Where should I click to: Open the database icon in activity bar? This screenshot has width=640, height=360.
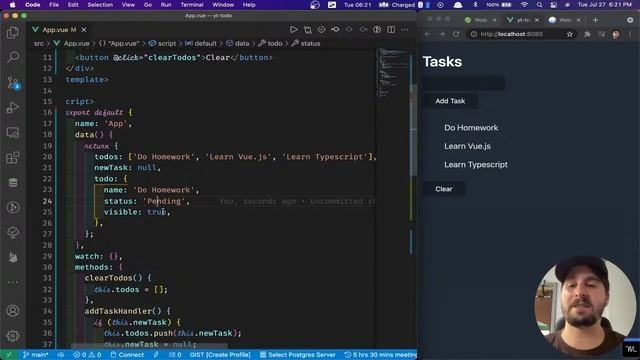click(x=13, y=182)
